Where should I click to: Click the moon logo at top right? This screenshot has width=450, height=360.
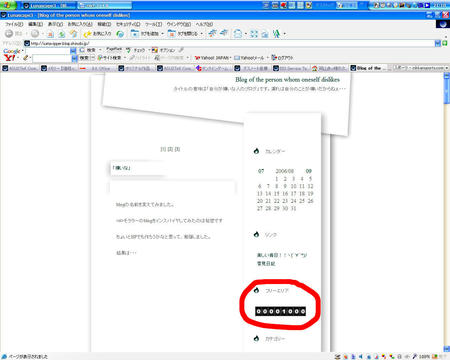(443, 24)
